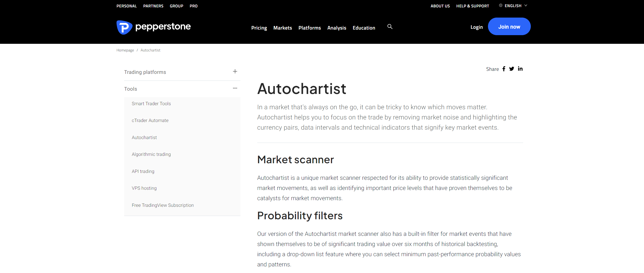Click the globe language icon
Image resolution: width=644 pixels, height=273 pixels.
tap(501, 5)
